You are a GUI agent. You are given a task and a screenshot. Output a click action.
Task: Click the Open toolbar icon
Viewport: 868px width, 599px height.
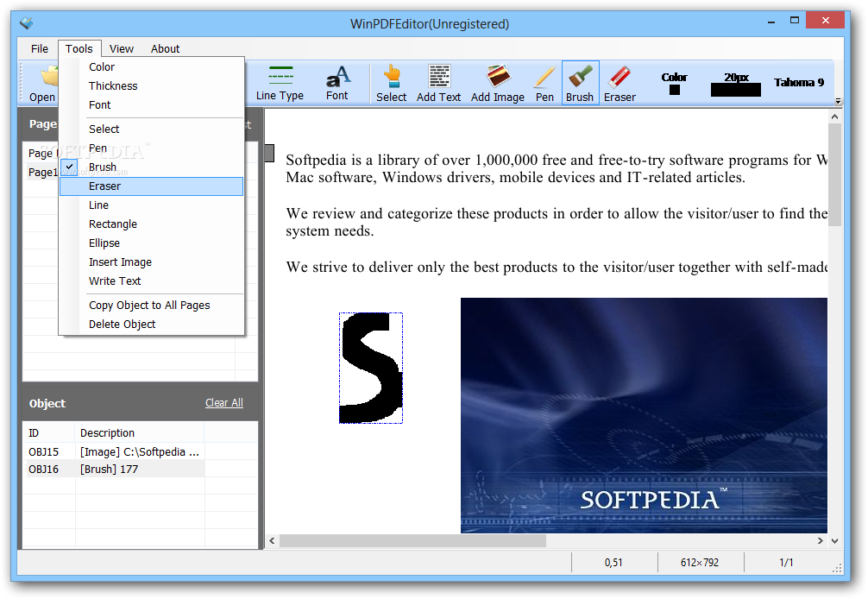click(x=43, y=83)
